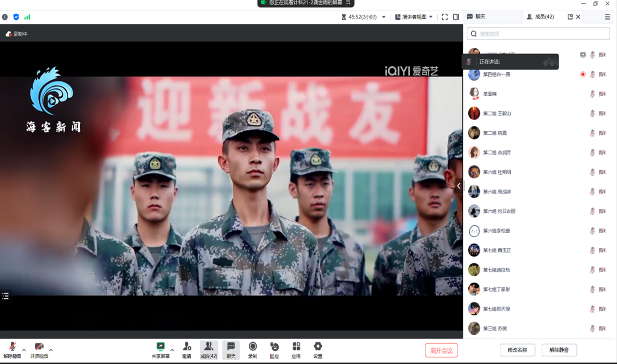Turn on camera with 开启视频 toggle
Screen dimensions: 617x364
pos(39,347)
